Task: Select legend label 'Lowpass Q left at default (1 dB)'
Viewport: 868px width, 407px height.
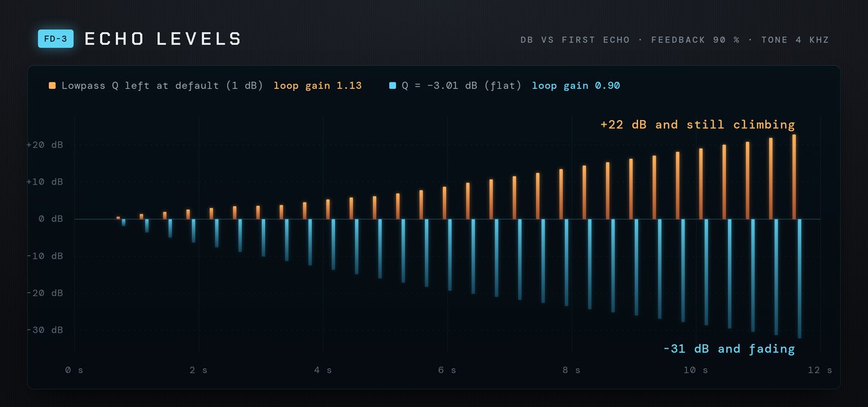Action: 162,86
